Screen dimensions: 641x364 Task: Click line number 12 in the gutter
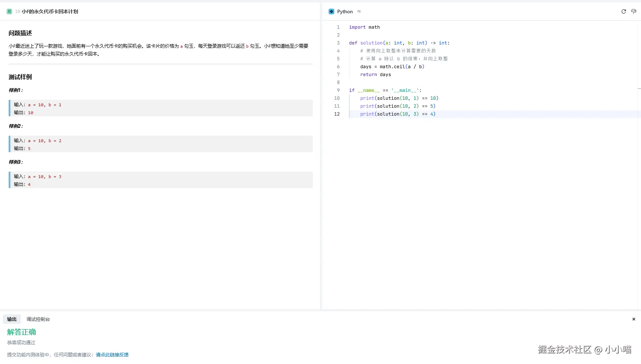point(337,114)
